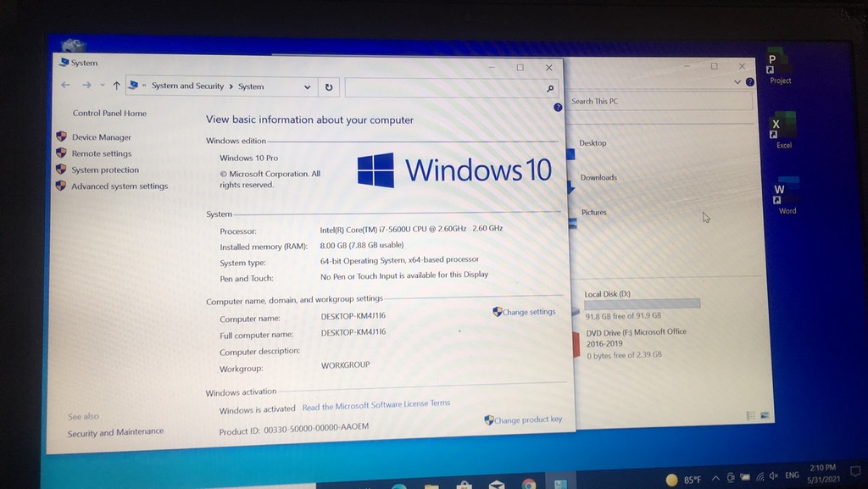Click the Search This PC field
The image size is (868, 489).
[659, 101]
